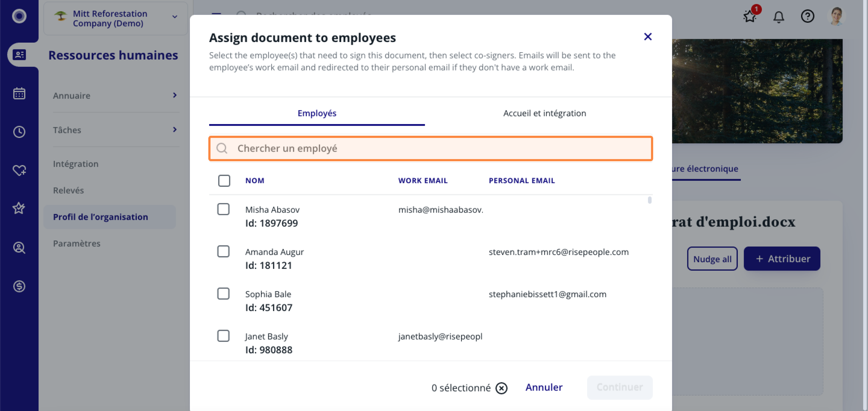This screenshot has width=868, height=411.
Task: Click the Annuler link
Action: pyautogui.click(x=544, y=387)
